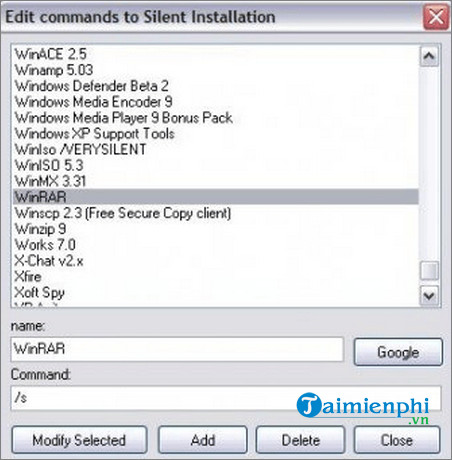The image size is (452, 460).
Task: Click the Add button
Action: pyautogui.click(x=203, y=440)
